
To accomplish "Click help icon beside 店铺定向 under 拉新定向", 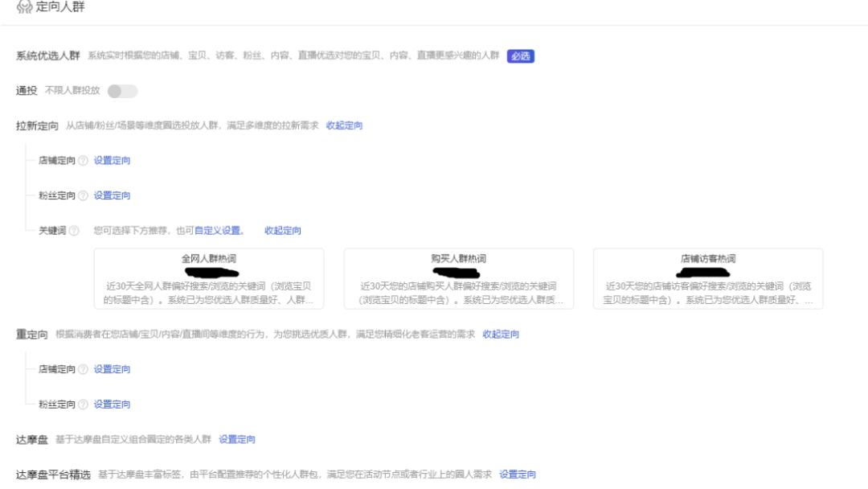I will pos(83,161).
